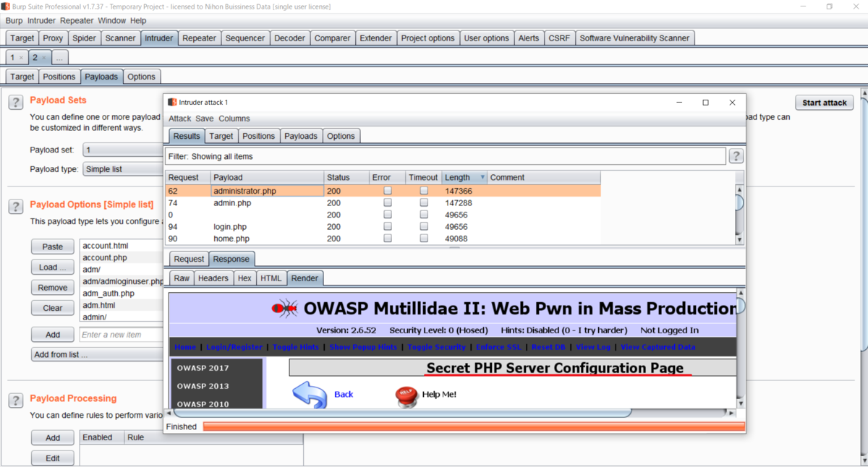Toggle Error checkbox for home.php row
This screenshot has height=467, width=868.
click(388, 239)
